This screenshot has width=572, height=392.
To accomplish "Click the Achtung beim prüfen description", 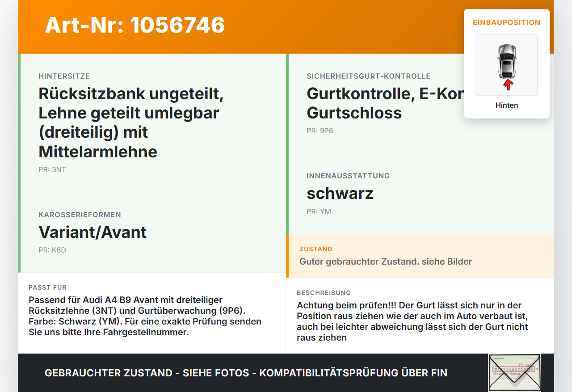I will 412,321.
